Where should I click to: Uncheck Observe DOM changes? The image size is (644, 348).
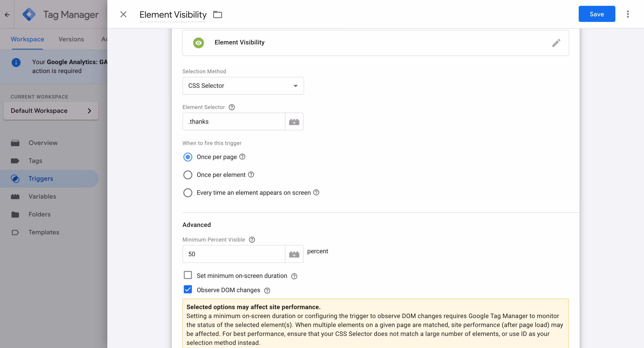coord(188,289)
